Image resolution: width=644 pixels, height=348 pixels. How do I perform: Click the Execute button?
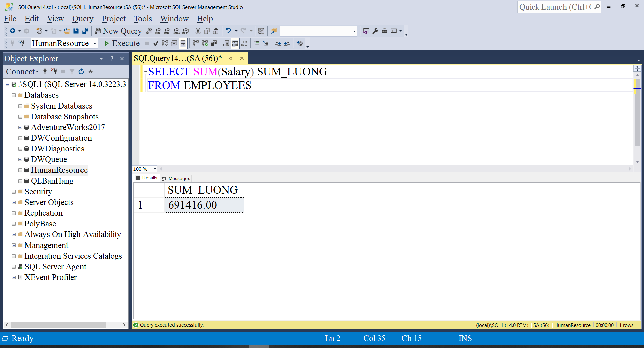point(122,43)
